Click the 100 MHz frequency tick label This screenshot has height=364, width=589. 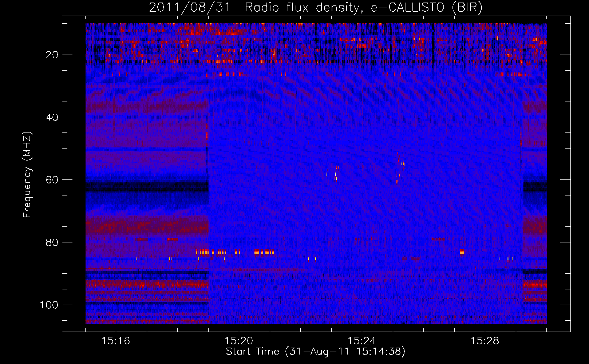pos(49,305)
